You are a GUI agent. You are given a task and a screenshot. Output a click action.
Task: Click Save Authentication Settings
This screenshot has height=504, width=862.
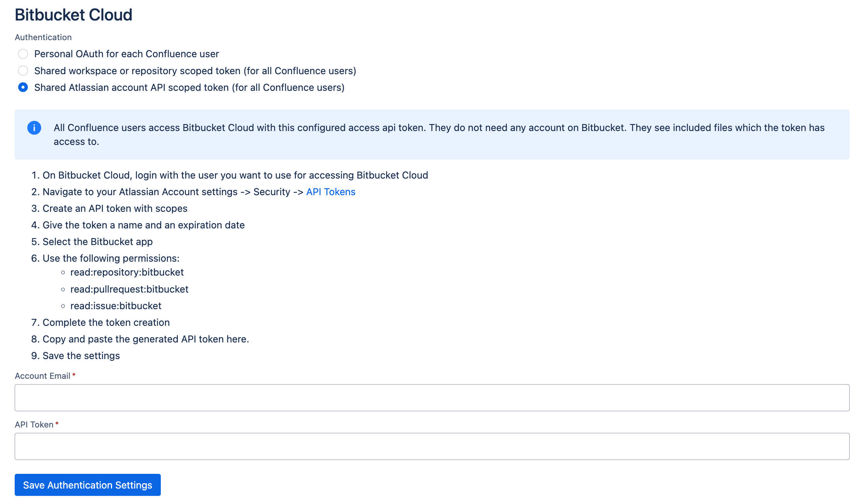tap(87, 485)
